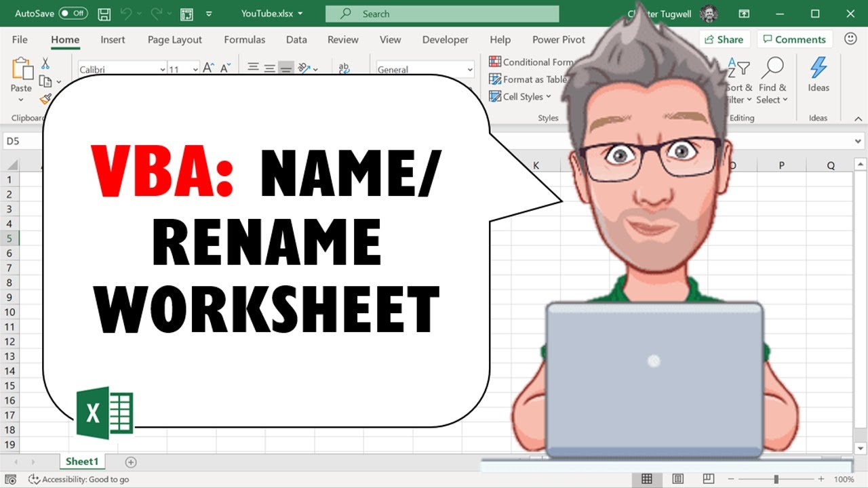Click the Comments button
The image size is (868, 488).
coord(793,39)
